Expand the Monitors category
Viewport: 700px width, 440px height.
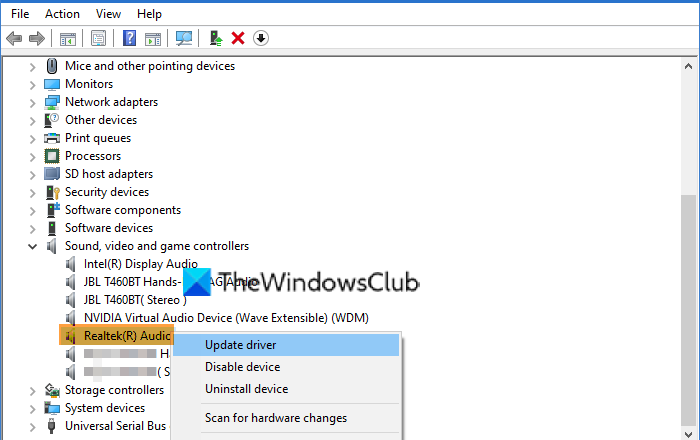click(32, 85)
